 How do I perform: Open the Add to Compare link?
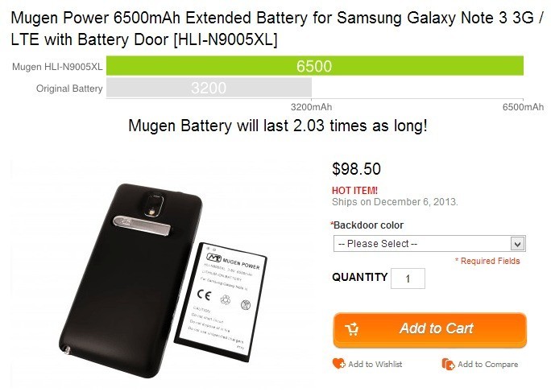(x=487, y=365)
